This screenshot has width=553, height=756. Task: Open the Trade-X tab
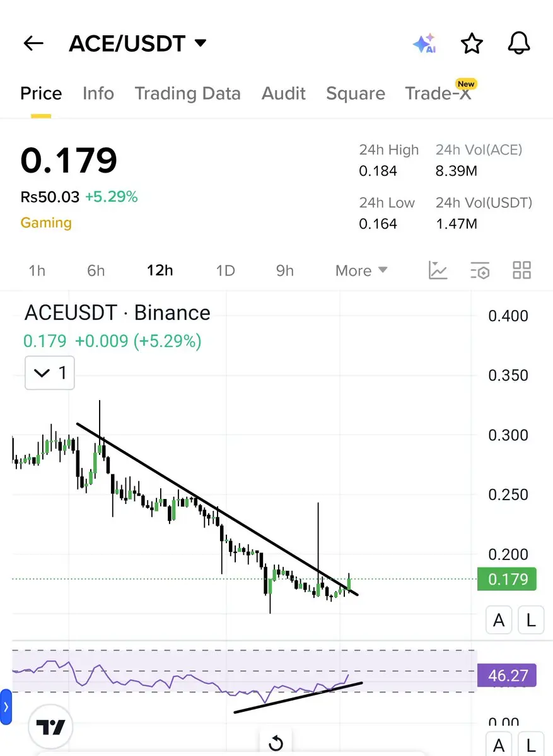point(438,94)
